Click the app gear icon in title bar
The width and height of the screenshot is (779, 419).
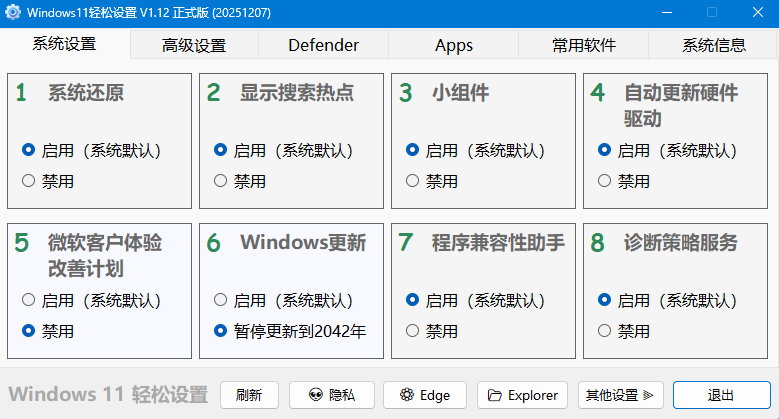click(13, 13)
